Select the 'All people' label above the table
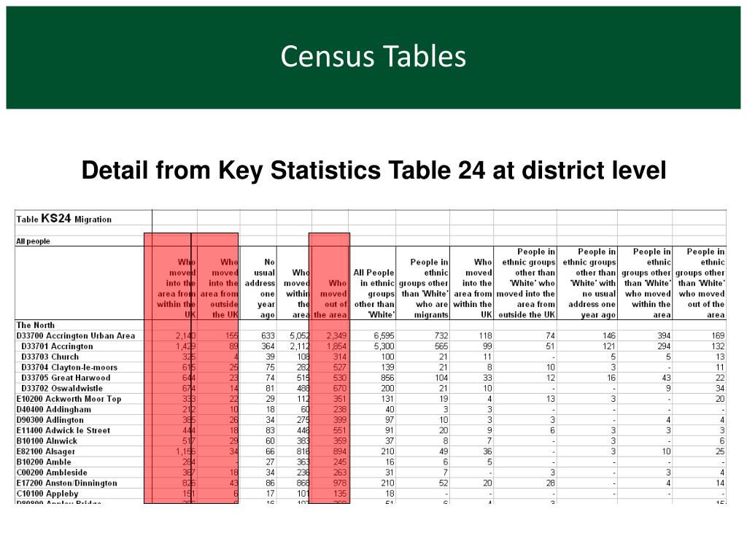 pyautogui.click(x=33, y=241)
